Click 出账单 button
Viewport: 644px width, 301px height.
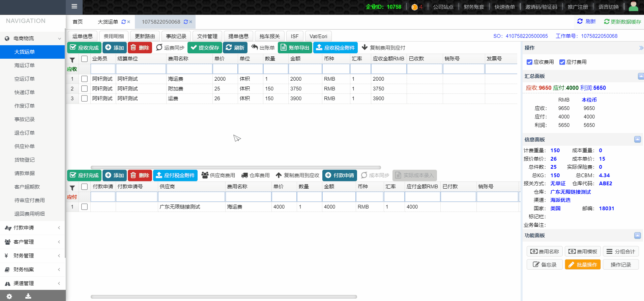[x=263, y=48]
